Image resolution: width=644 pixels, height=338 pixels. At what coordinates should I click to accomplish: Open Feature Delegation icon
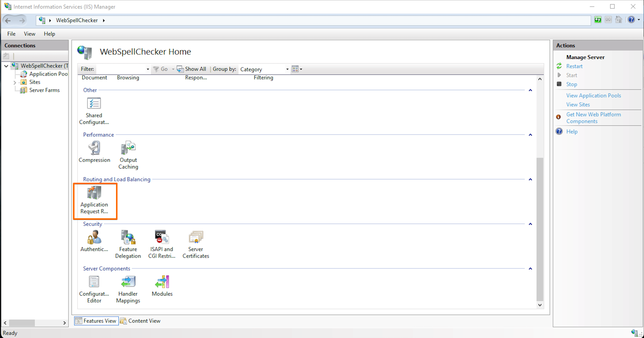coord(128,238)
